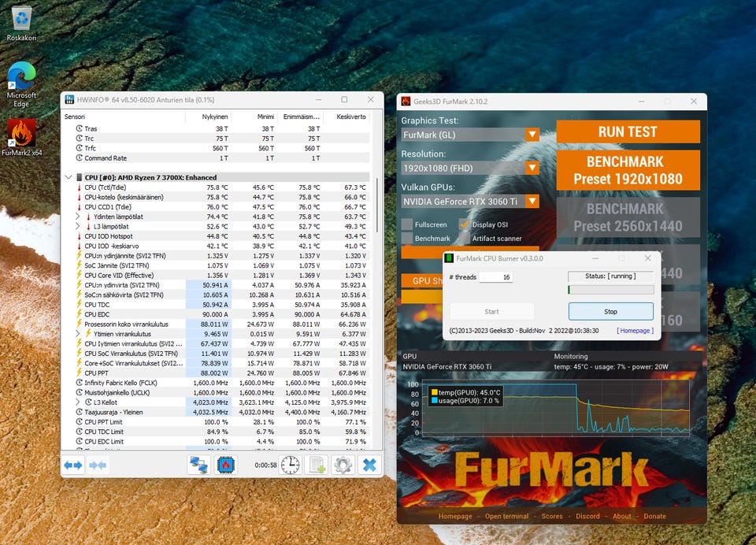This screenshot has height=545, width=756.
Task: Click the HWiNFO blue expand arrows icon
Action: pos(73,465)
